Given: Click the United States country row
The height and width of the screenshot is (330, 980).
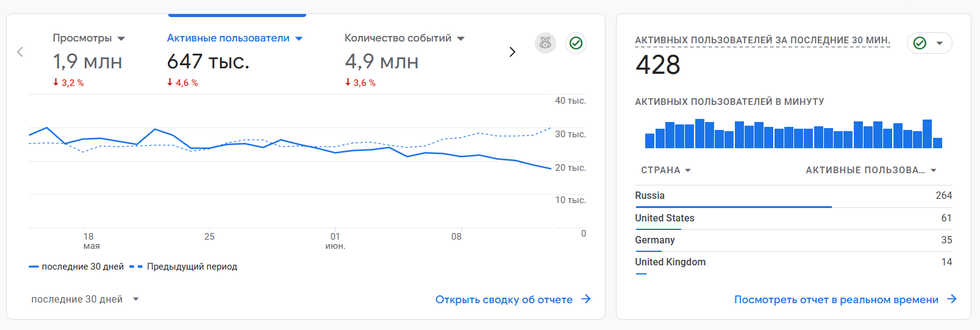Looking at the screenshot, I should [x=793, y=218].
